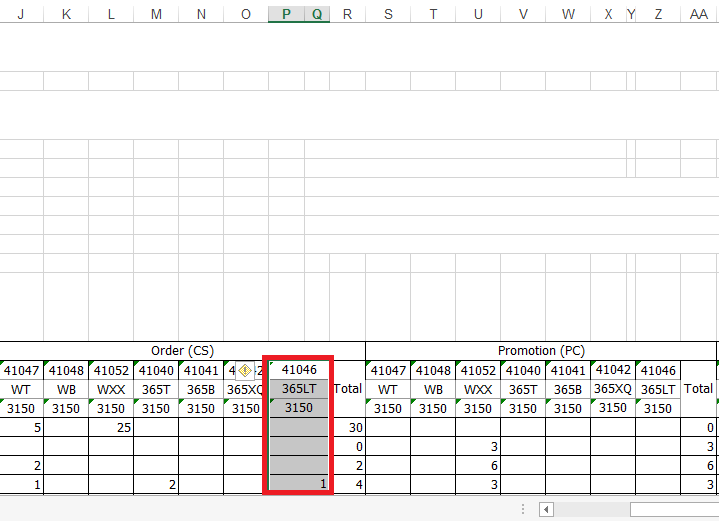Select column N header
The width and height of the screenshot is (719, 521).
tap(201, 14)
